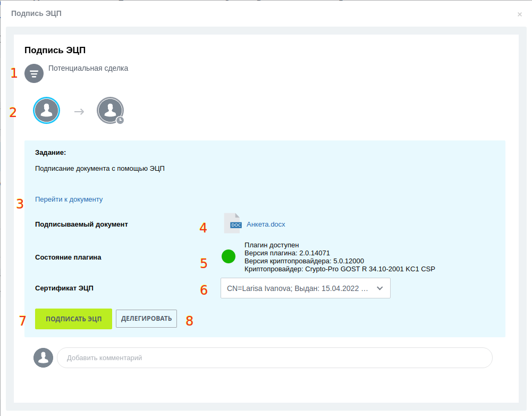This screenshot has width=532, height=416.
Task: Click the arrow between the two signer avatars
Action: (79, 112)
